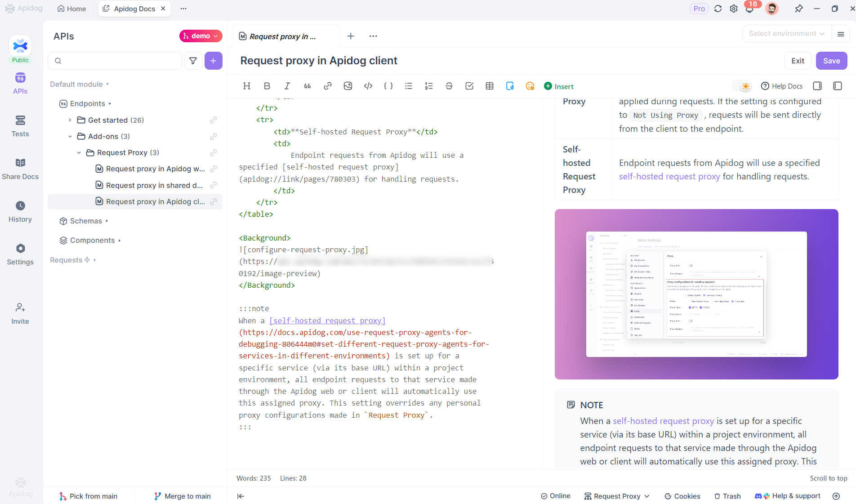Open Tests in left sidebar

coord(20,126)
